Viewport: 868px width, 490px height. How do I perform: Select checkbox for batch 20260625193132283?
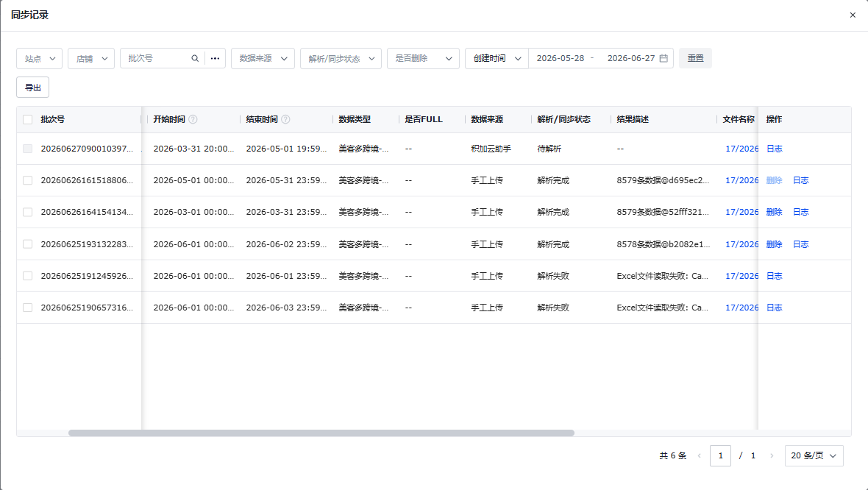(28, 244)
